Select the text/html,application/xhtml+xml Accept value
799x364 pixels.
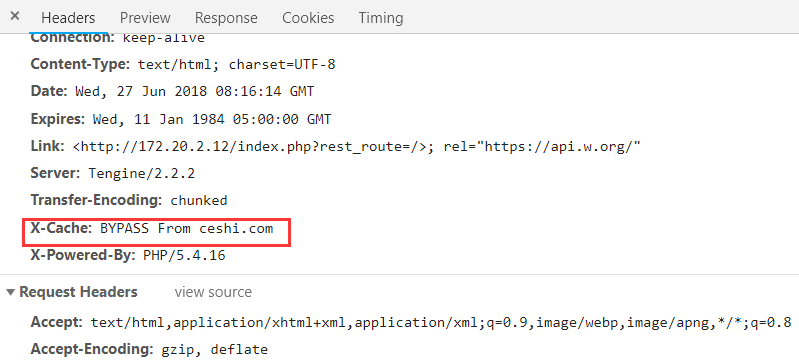click(x=441, y=323)
